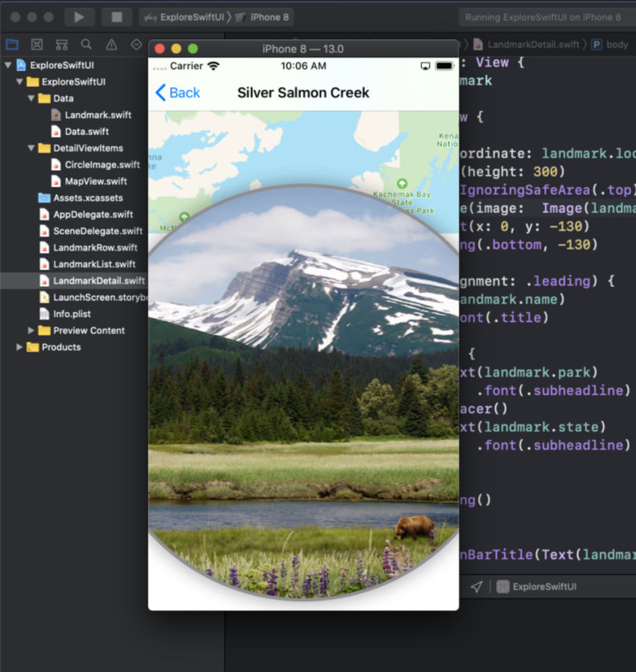Collapse the DetailViewItems folder
This screenshot has width=636, height=672.
pyautogui.click(x=31, y=148)
